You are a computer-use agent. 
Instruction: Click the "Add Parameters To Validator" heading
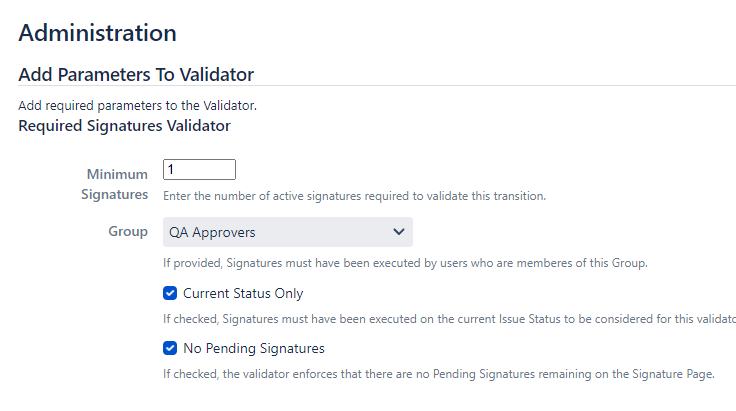click(x=136, y=75)
